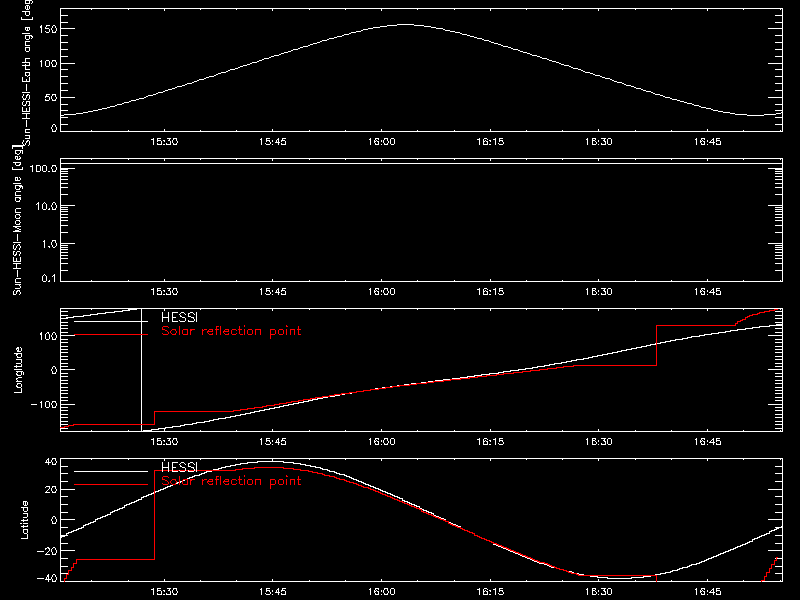The height and width of the screenshot is (600, 800).
Task: Select "Solar reflection point" legend in Latitude plot
Action: 231,481
